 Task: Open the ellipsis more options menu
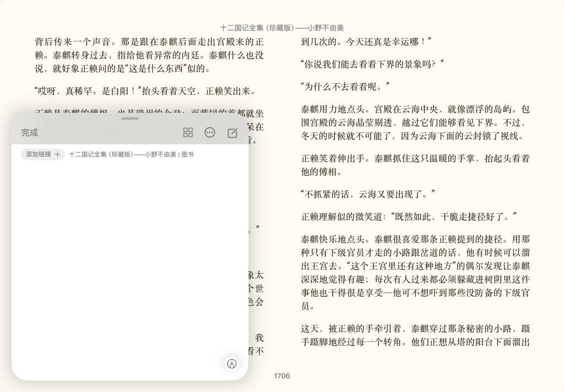pyautogui.click(x=210, y=133)
